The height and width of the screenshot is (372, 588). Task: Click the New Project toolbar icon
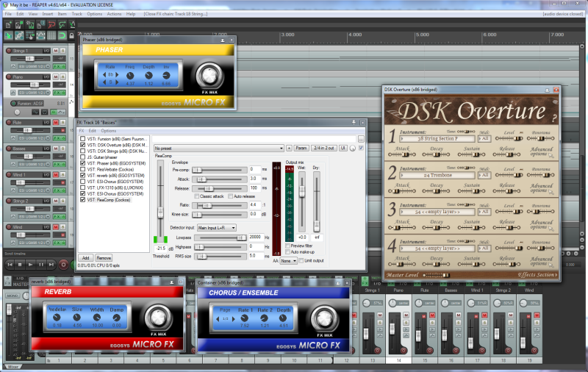pyautogui.click(x=8, y=25)
